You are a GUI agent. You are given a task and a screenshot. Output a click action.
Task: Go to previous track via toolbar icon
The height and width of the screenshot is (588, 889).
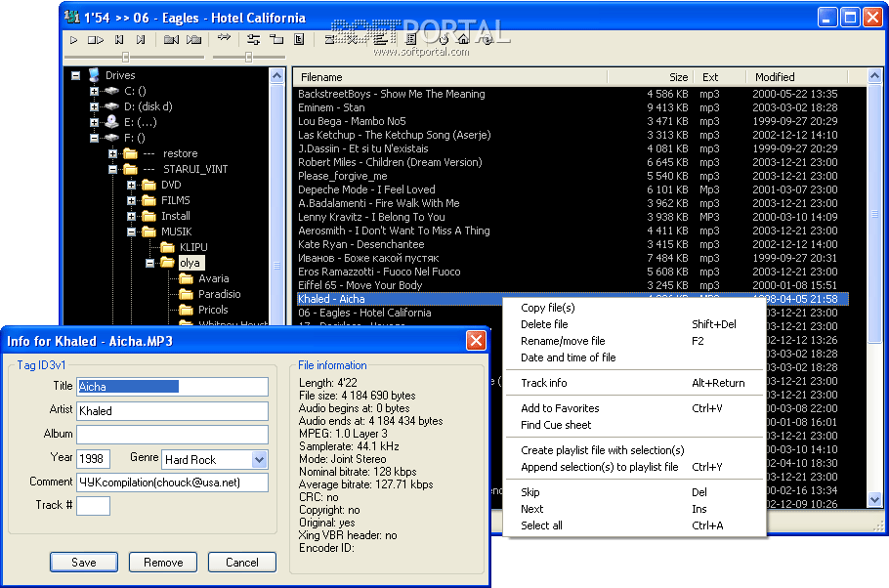[x=119, y=40]
